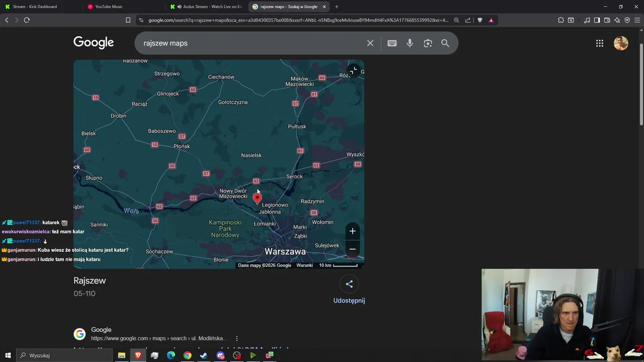Viewport: 644px width, 362px height.
Task: Click Ciechanów label on the map
Action: click(221, 77)
